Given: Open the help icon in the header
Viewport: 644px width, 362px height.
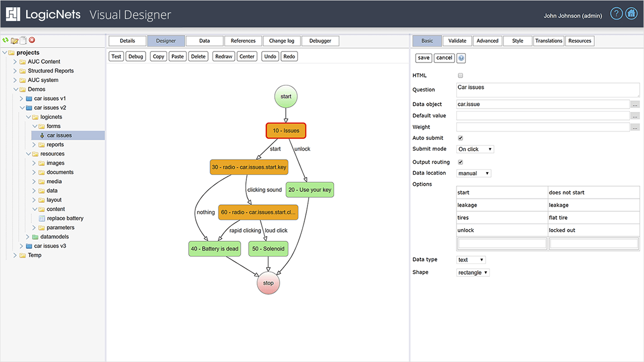Looking at the screenshot, I should tap(617, 14).
